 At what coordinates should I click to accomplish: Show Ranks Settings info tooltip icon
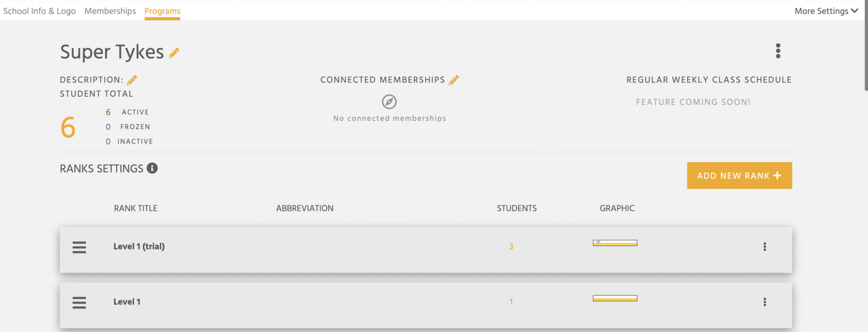[x=152, y=168]
